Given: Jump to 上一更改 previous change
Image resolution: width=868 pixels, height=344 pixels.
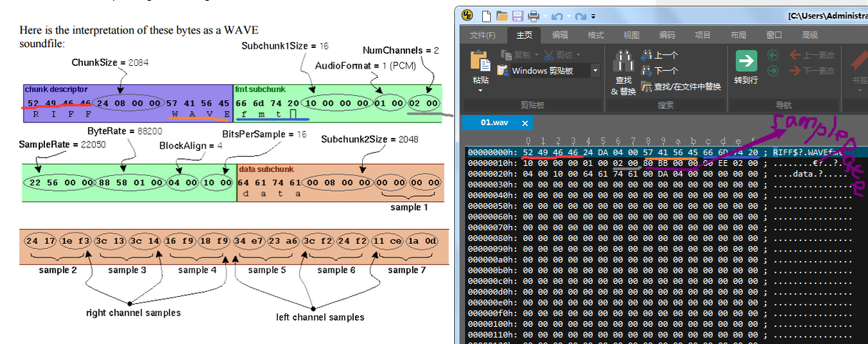Looking at the screenshot, I should (812, 55).
